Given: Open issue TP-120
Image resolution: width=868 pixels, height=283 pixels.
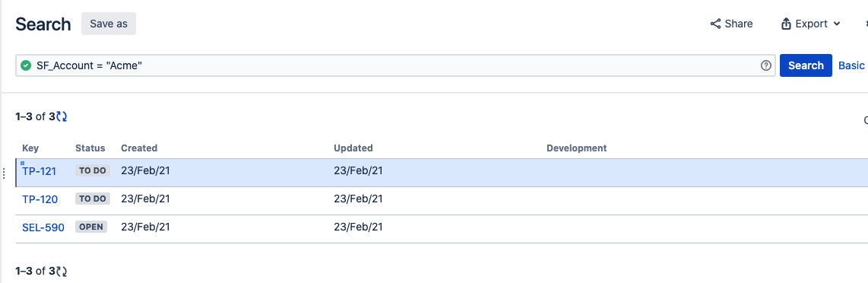Looking at the screenshot, I should pyautogui.click(x=40, y=199).
